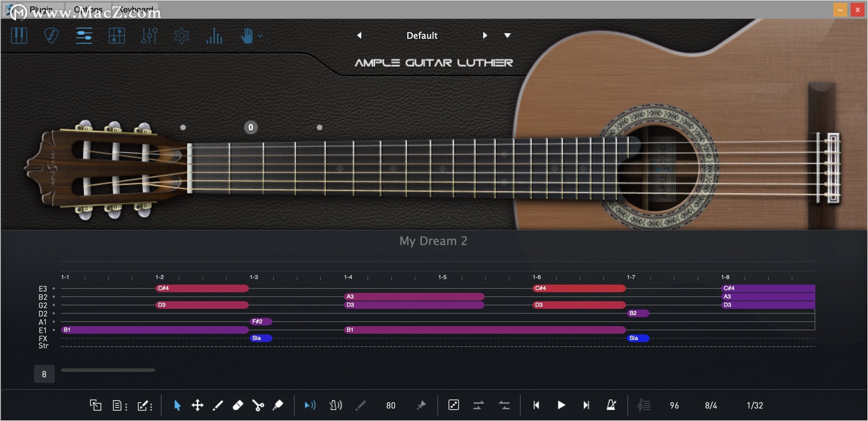Open the edit pencil menu icon
The width and height of the screenshot is (868, 421).
click(x=145, y=405)
